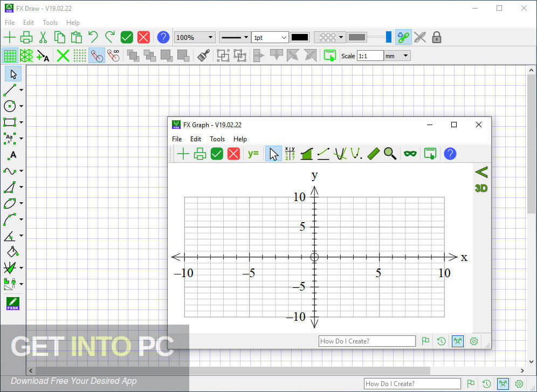
Task: Toggle the linked chain icon in toolbar
Action: coord(403,37)
